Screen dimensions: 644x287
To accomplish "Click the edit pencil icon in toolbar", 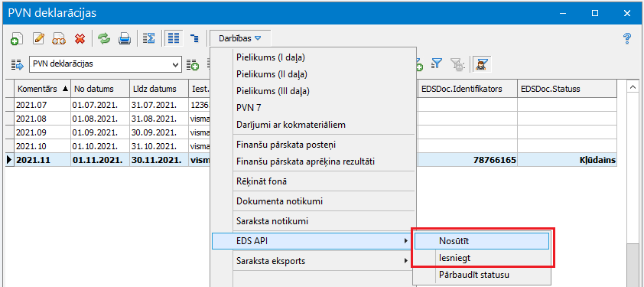I will click(37, 39).
